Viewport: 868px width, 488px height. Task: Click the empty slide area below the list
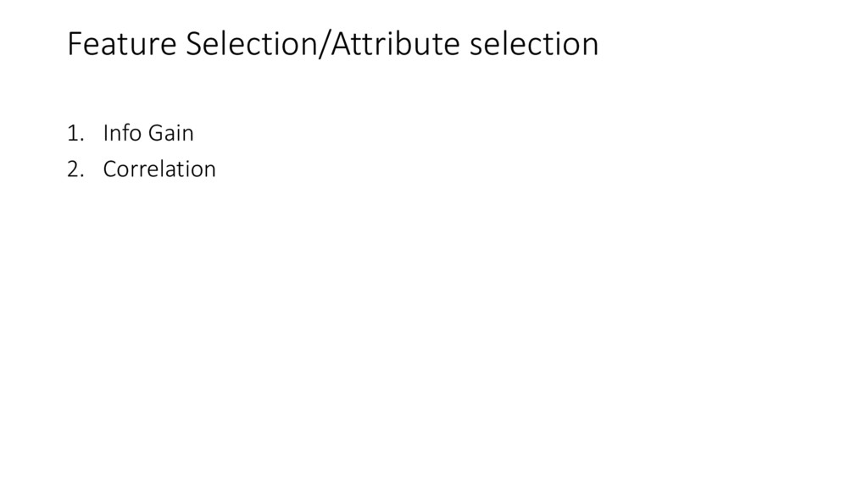[434, 332]
